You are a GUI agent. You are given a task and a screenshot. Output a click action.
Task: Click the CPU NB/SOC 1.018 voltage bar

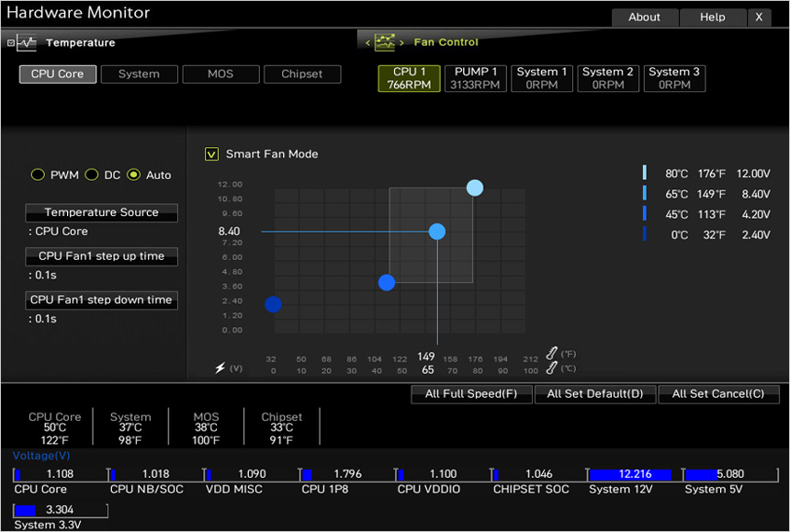(155, 474)
